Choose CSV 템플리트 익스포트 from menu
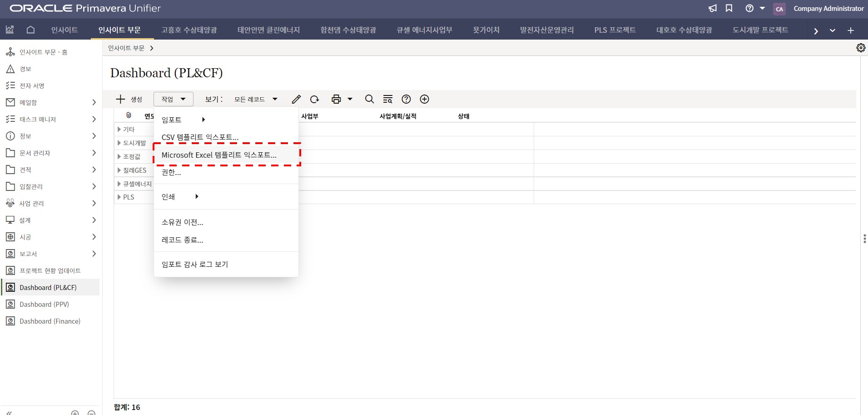The image size is (868, 415). pos(200,137)
